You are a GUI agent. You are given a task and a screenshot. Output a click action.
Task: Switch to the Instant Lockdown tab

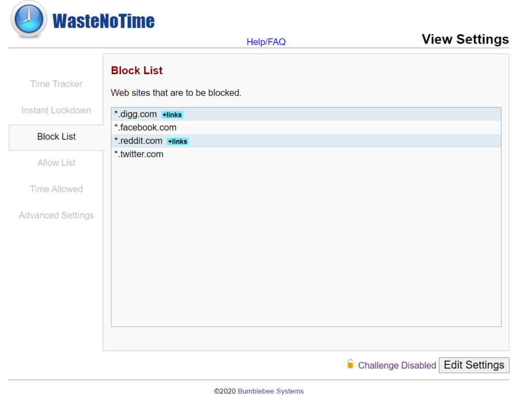pos(56,111)
